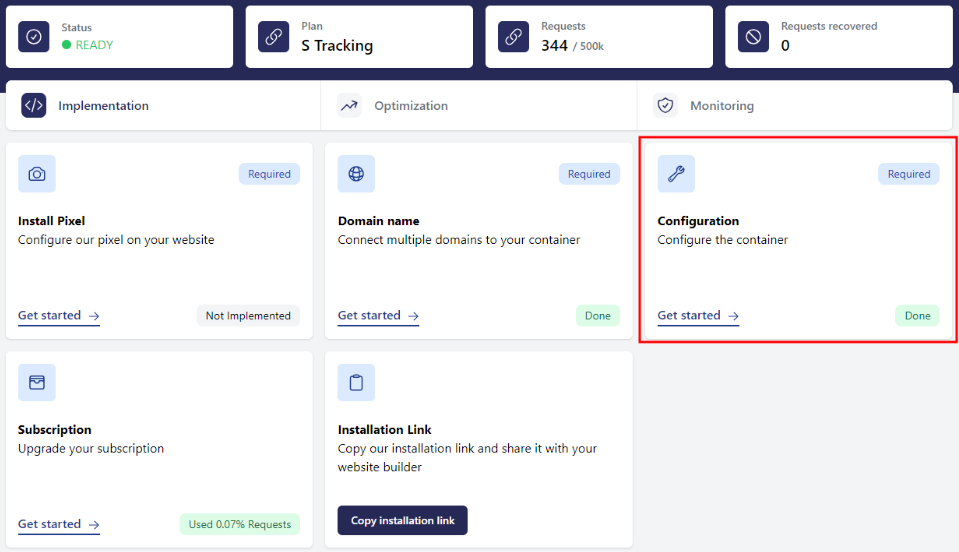Select the Monitoring tab
Image resolution: width=959 pixels, height=552 pixels.
click(721, 106)
